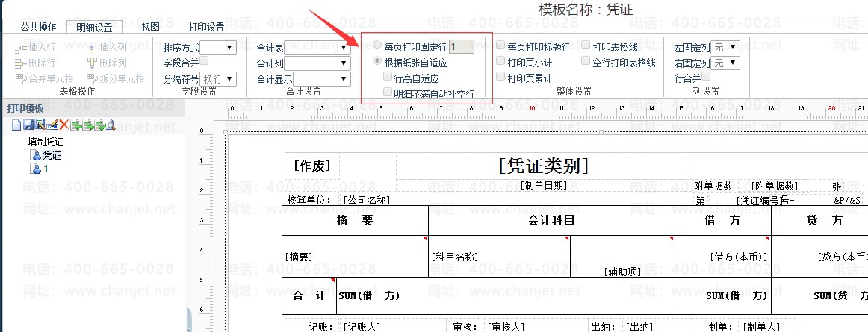This screenshot has width=868, height=332.
Task: Click the [辅助项] detail cell
Action: tap(622, 256)
